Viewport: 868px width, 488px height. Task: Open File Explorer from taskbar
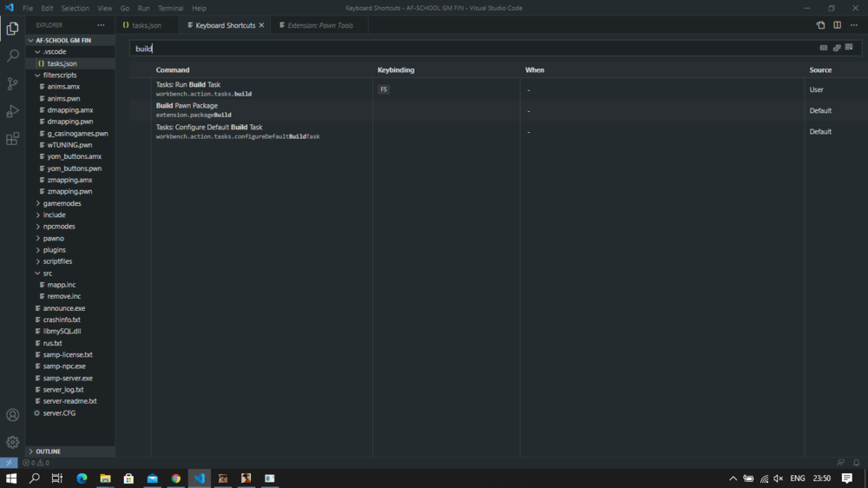(x=105, y=478)
